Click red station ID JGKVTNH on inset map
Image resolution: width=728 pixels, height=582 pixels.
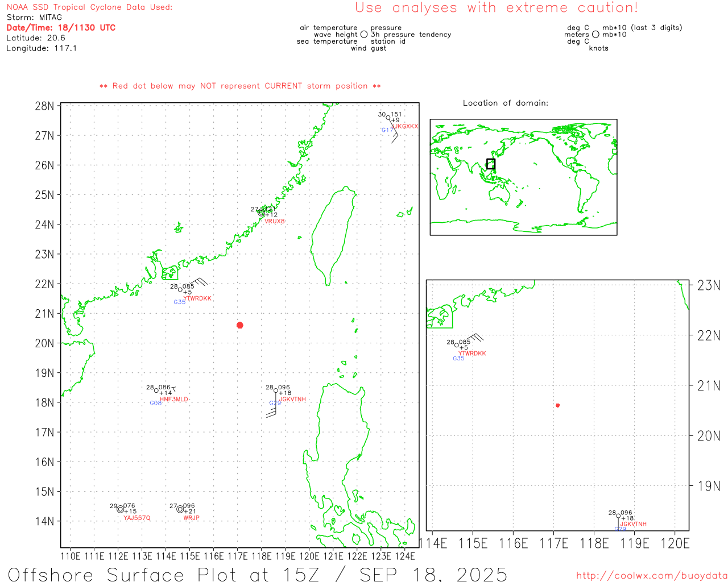pyautogui.click(x=634, y=524)
